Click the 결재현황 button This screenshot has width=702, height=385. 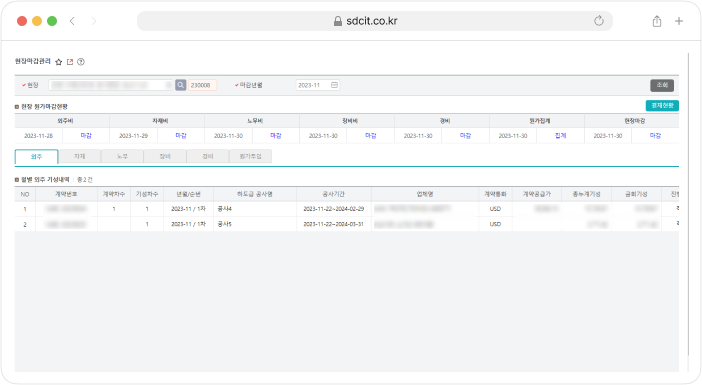(662, 106)
